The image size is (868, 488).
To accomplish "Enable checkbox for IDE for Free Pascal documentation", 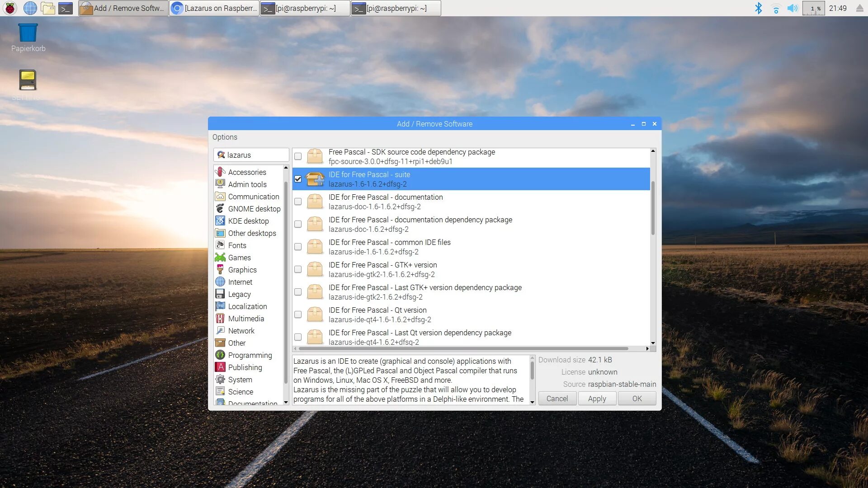I will (297, 202).
